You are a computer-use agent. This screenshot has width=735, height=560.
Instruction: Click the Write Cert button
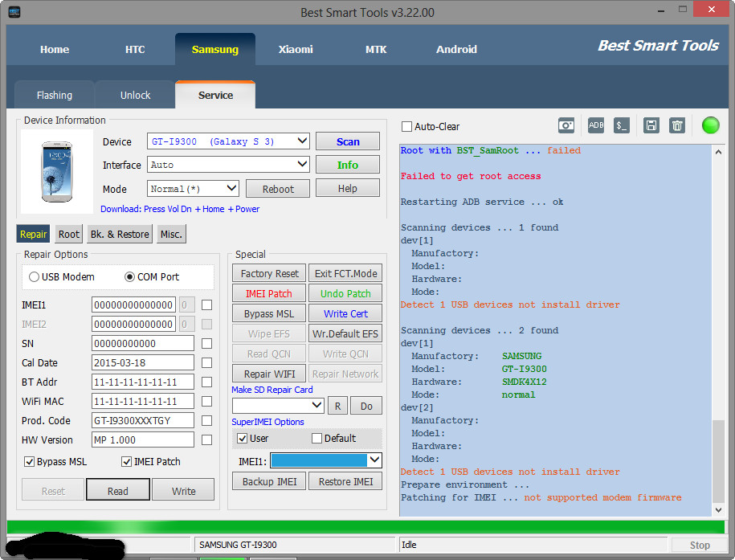(x=345, y=314)
